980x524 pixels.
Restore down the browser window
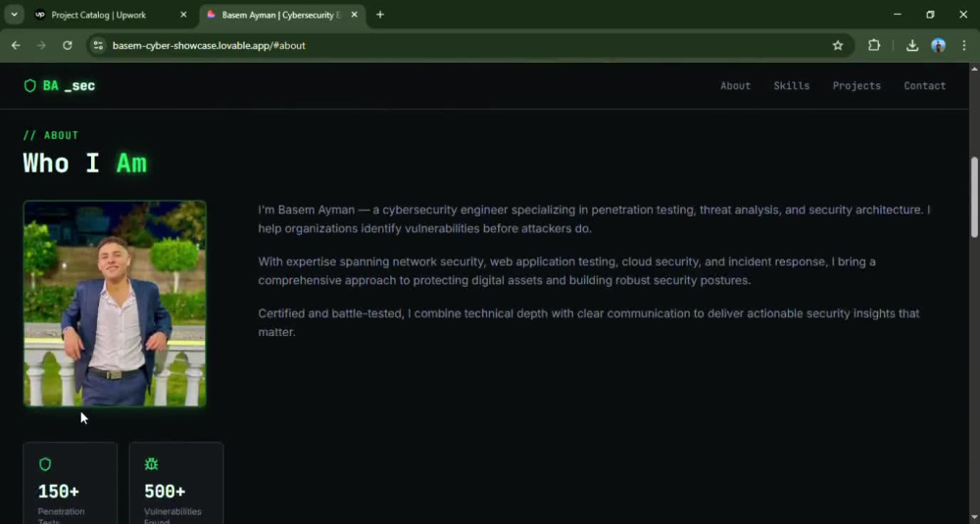[930, 15]
